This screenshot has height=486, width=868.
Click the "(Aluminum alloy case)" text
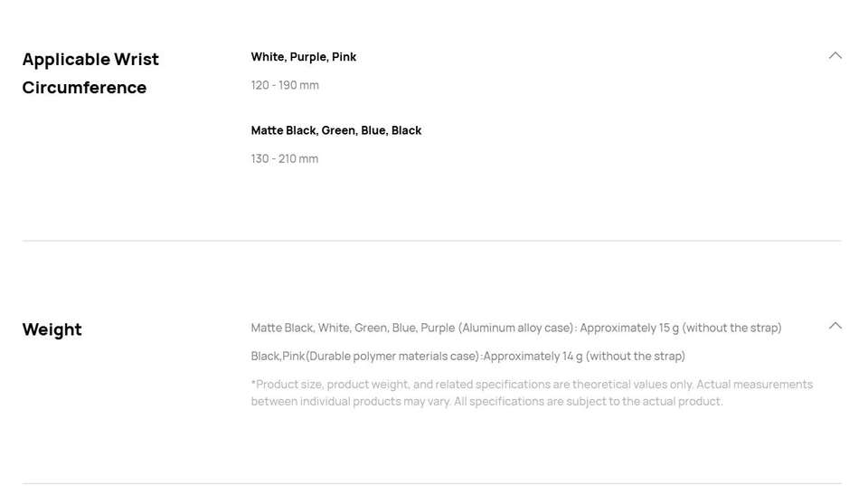[516, 328]
